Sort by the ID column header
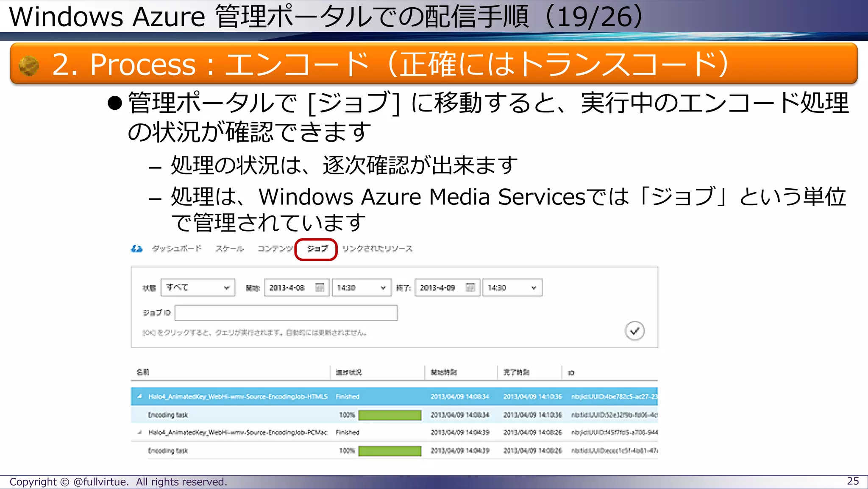868x489 pixels. point(571,373)
